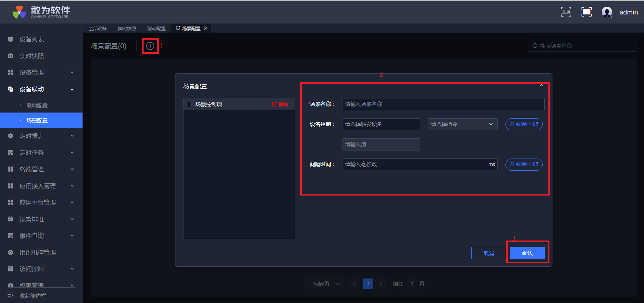
Task: Click the 敢为软件 logo
Action: pyautogui.click(x=41, y=12)
